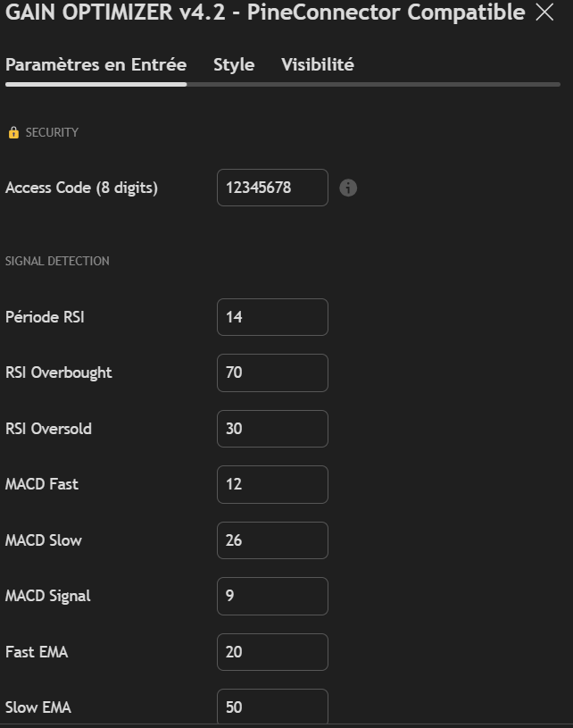Click the MACD Signal input box
Viewport: 573px width, 728px height.
click(272, 596)
